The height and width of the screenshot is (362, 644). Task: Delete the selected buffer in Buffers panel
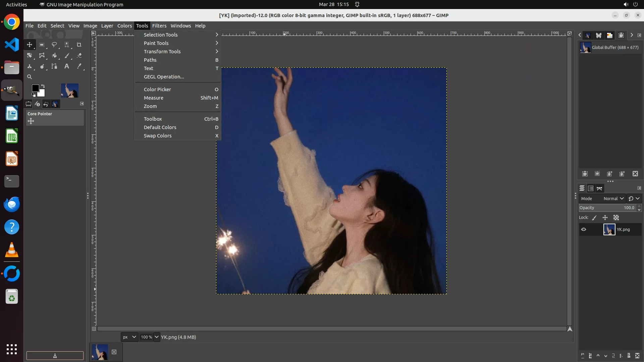pos(635,174)
